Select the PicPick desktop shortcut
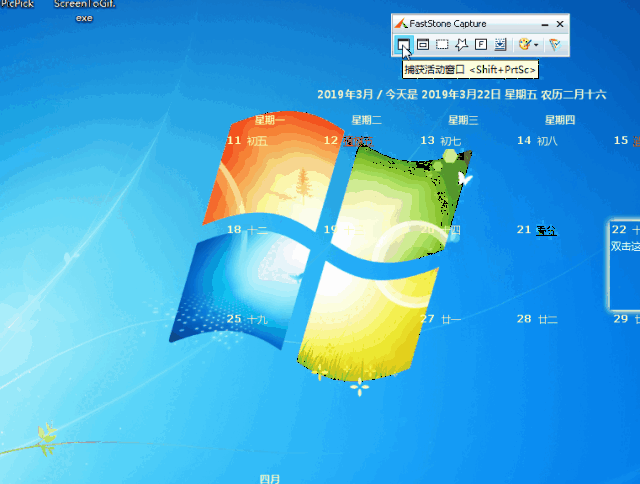Viewport: 640px width, 484px height. point(17,4)
